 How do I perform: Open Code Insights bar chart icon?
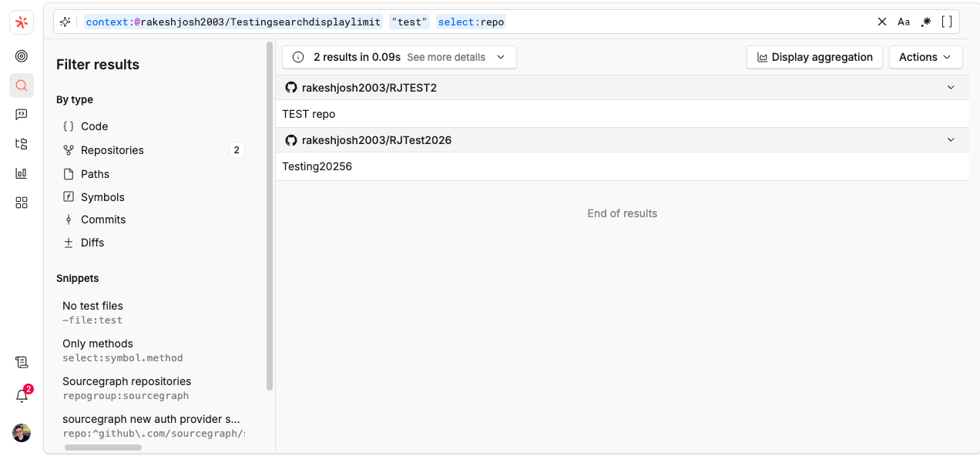tap(21, 173)
